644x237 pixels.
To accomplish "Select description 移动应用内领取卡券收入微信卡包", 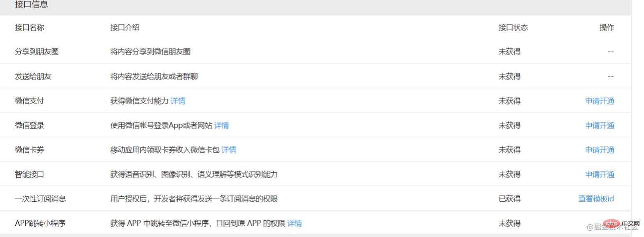I will (165, 150).
